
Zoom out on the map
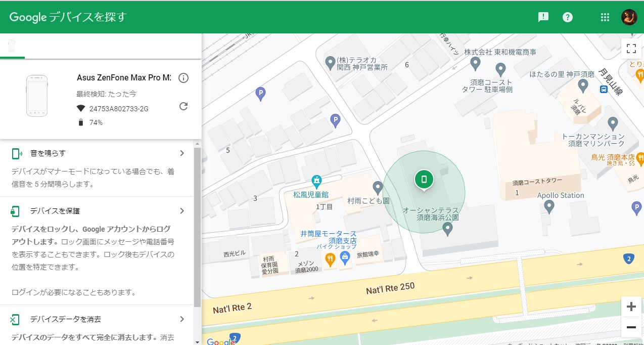point(631,327)
